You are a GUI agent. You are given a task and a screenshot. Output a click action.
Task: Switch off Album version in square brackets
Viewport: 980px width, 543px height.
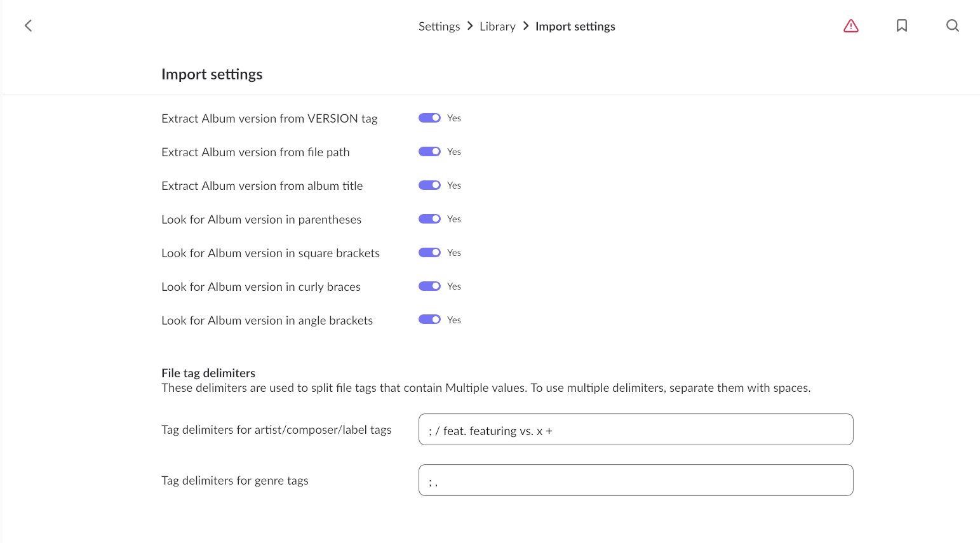point(429,253)
